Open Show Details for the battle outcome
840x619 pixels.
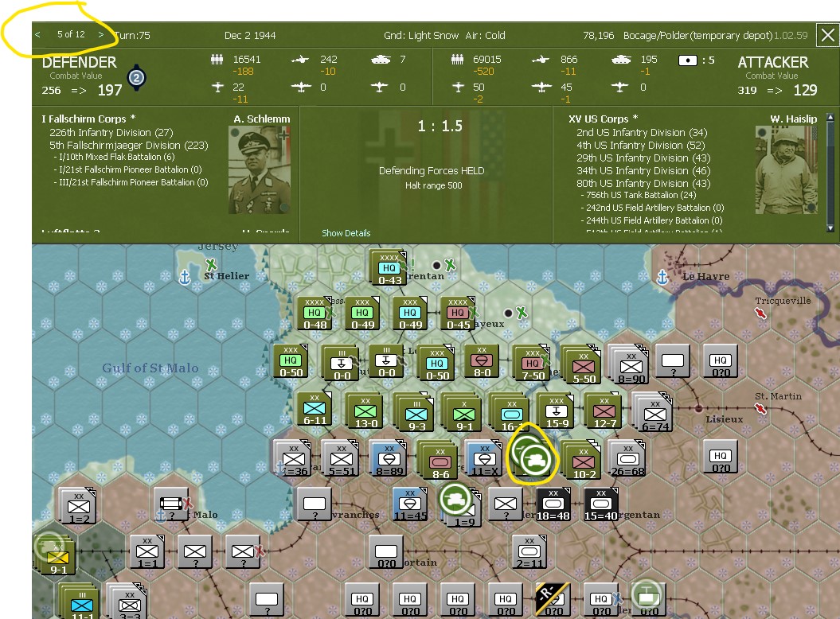click(346, 233)
